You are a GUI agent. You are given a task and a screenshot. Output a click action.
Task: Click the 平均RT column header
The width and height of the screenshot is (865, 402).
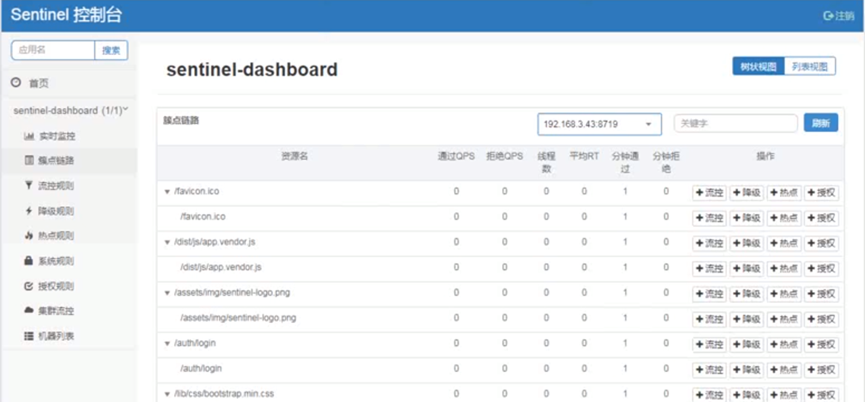584,157
